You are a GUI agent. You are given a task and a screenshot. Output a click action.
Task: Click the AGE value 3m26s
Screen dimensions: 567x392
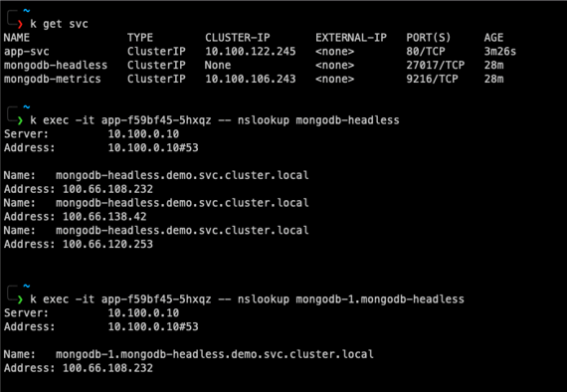(500, 52)
